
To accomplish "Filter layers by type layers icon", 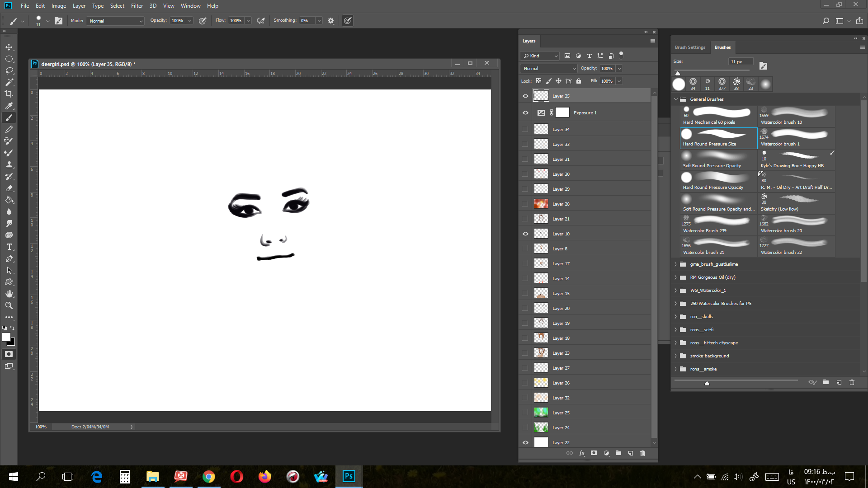I will [590, 56].
